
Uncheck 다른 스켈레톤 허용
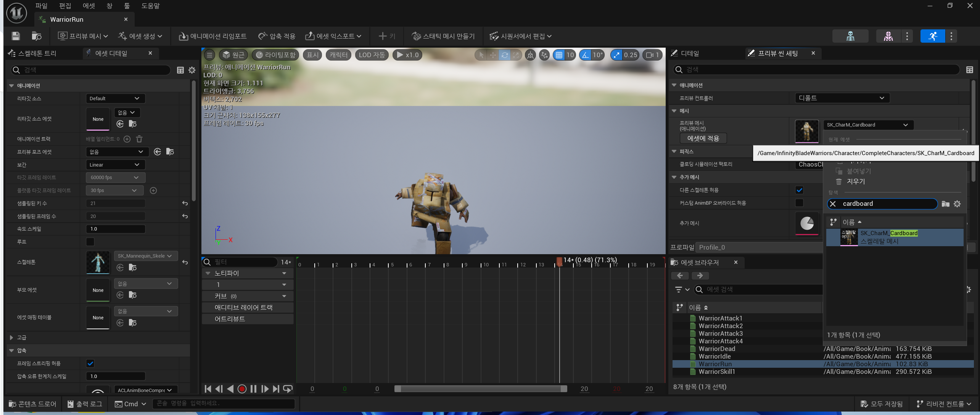tap(799, 190)
